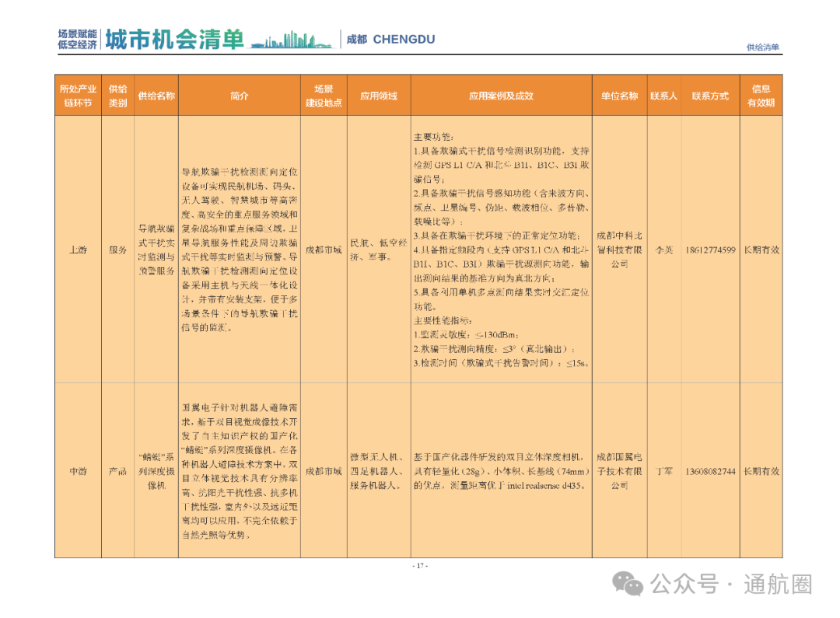Click the 中游 cell
Viewport: 840px width, 618px height.
79,471
